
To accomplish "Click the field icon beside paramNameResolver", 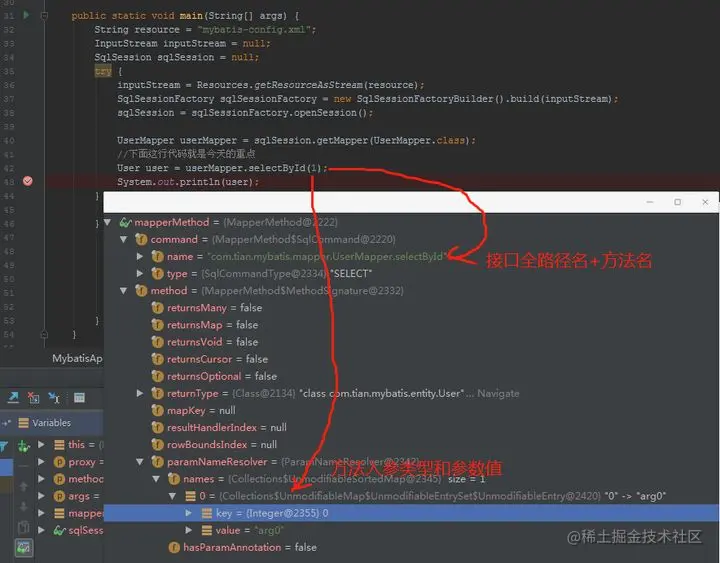I will click(158, 462).
